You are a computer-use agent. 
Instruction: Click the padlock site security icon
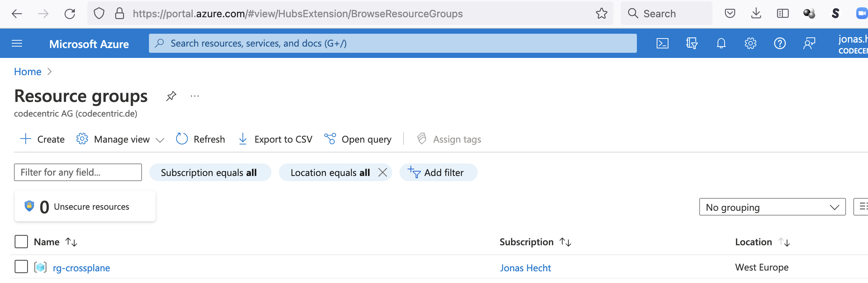point(120,14)
